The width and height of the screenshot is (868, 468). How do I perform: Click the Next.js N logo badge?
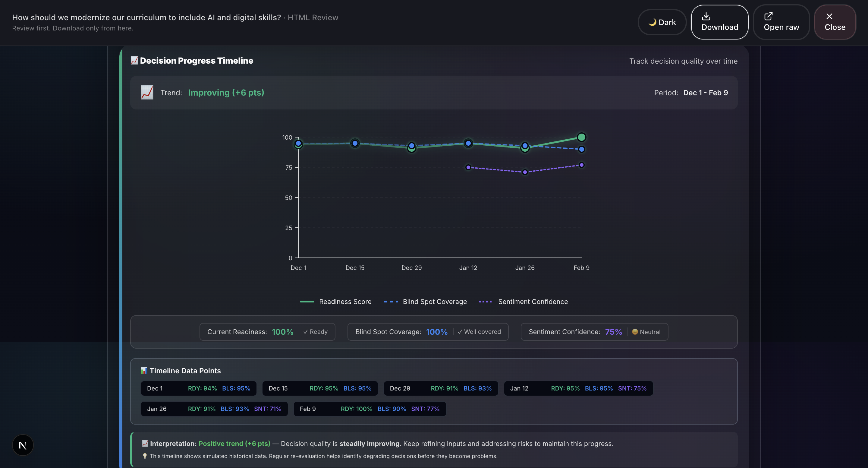(x=23, y=445)
